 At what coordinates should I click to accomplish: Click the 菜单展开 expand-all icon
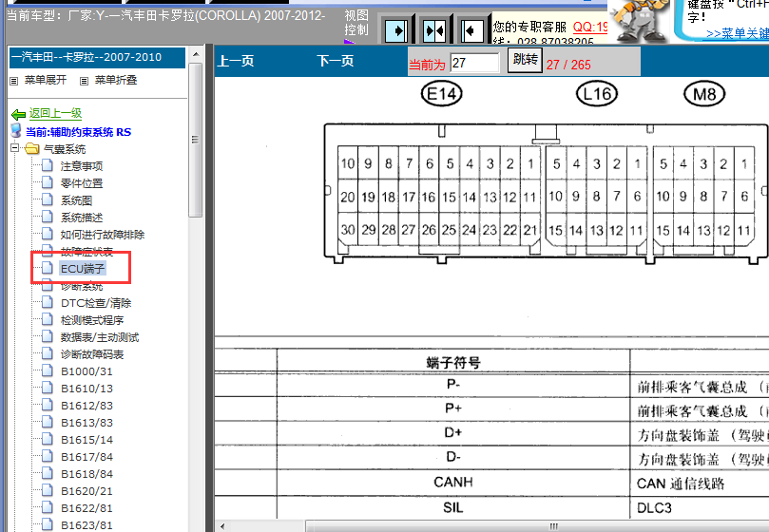(x=14, y=81)
